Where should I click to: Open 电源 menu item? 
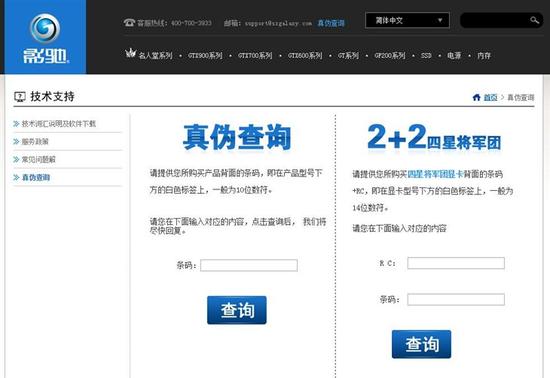coord(454,55)
